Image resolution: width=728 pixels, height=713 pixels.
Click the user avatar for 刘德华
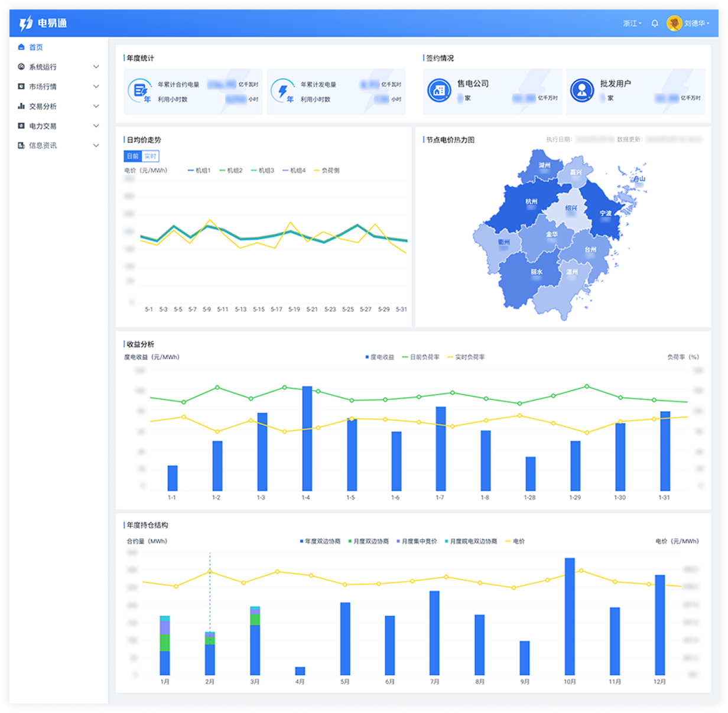(674, 24)
